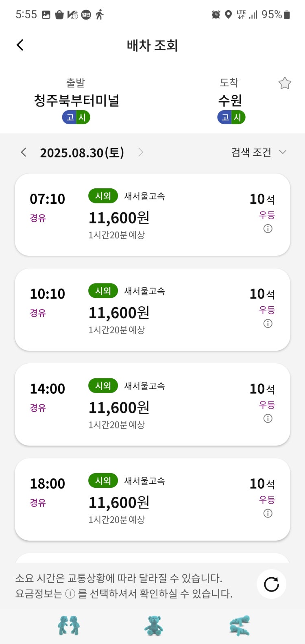Tap 2025.08.30(토) date to pick a day
This screenshot has height=644, width=305.
(82, 153)
